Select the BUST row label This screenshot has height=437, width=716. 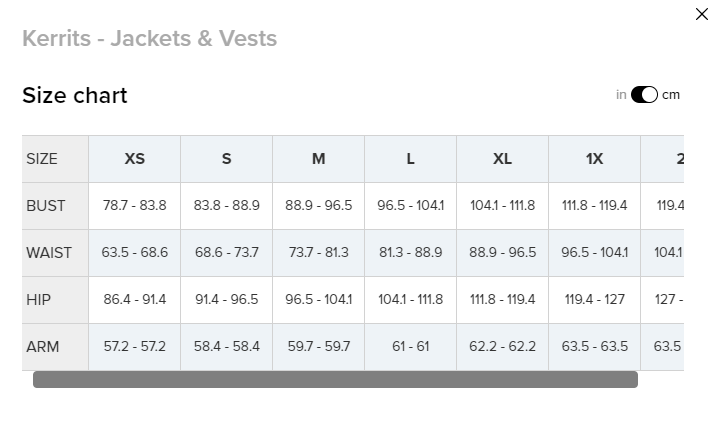46,206
